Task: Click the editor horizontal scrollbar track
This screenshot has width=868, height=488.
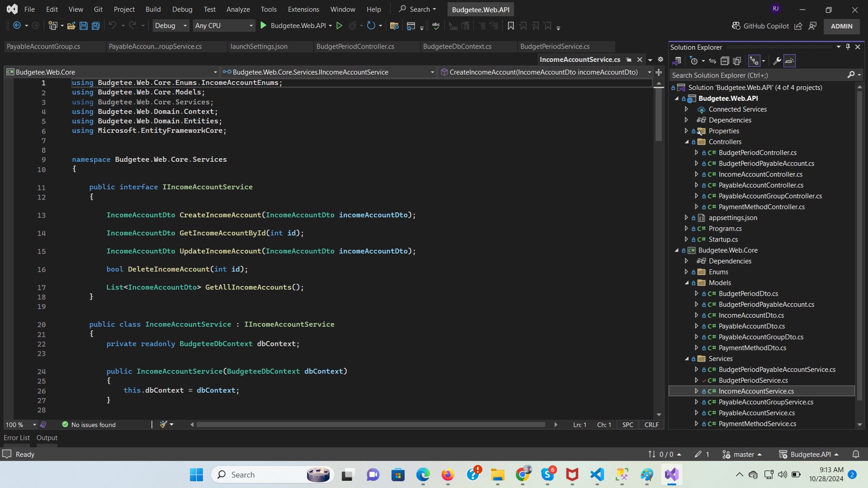Action: coord(371,425)
